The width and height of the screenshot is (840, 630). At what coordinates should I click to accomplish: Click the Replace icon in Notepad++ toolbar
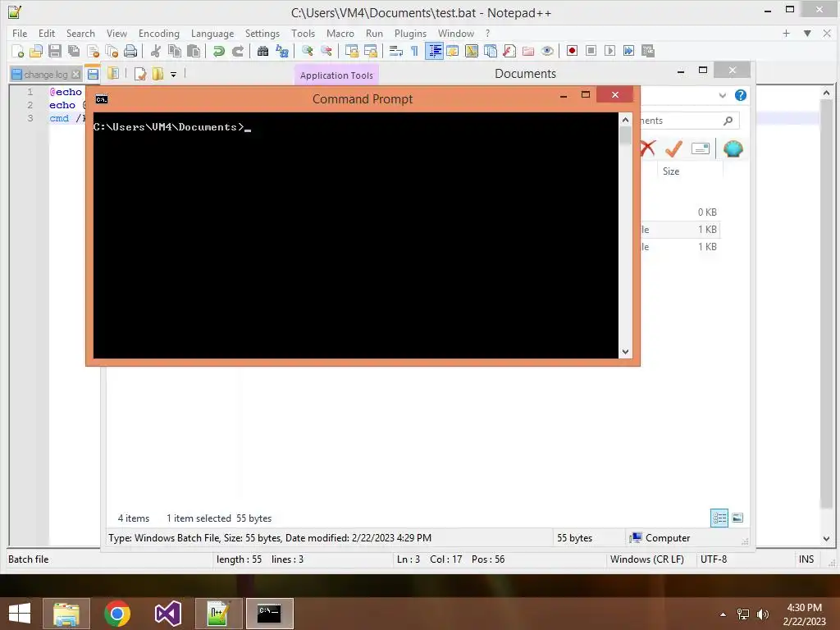(282, 51)
